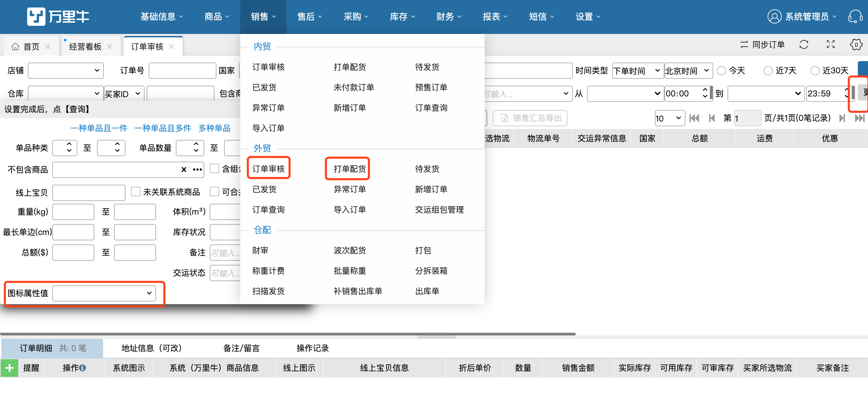Click the ellipsis icon beside 不包含商品

(x=197, y=170)
